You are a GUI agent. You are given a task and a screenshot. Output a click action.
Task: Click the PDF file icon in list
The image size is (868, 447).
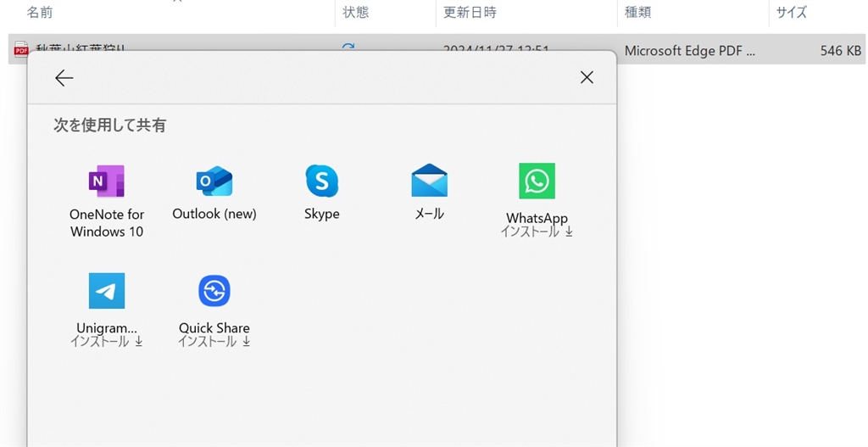pyautogui.click(x=21, y=50)
